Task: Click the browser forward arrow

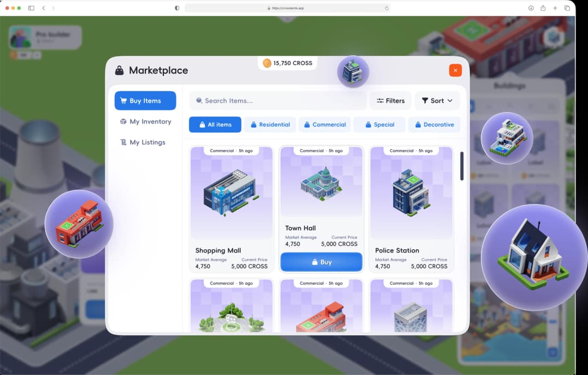Action: [x=53, y=8]
